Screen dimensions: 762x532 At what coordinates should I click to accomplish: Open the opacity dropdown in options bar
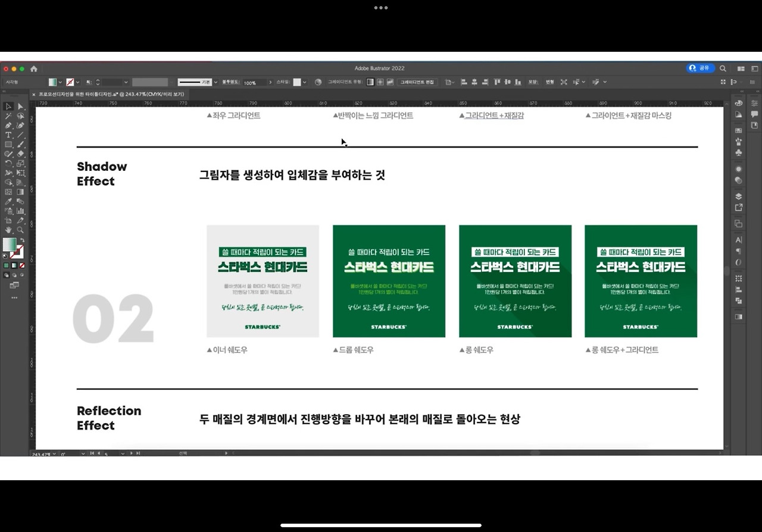pyautogui.click(x=271, y=82)
